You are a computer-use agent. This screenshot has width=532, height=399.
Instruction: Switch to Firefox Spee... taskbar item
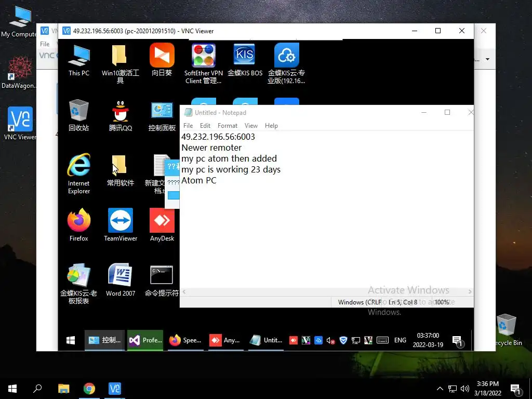[x=185, y=340]
